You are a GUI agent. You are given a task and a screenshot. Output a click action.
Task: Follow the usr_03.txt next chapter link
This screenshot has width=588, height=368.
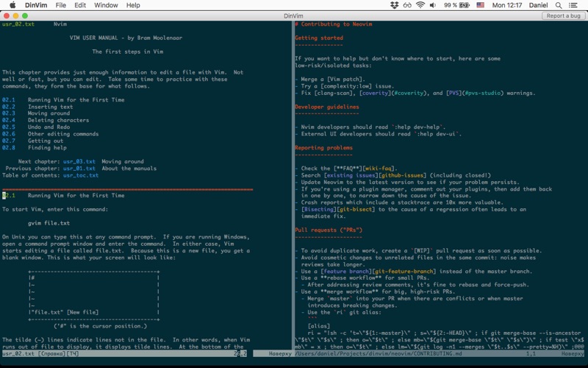79,161
